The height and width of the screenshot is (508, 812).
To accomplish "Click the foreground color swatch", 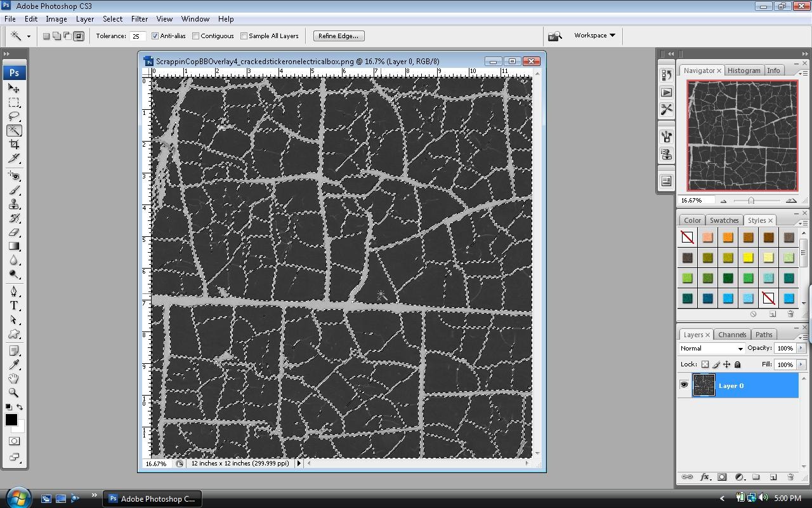I will [x=11, y=420].
